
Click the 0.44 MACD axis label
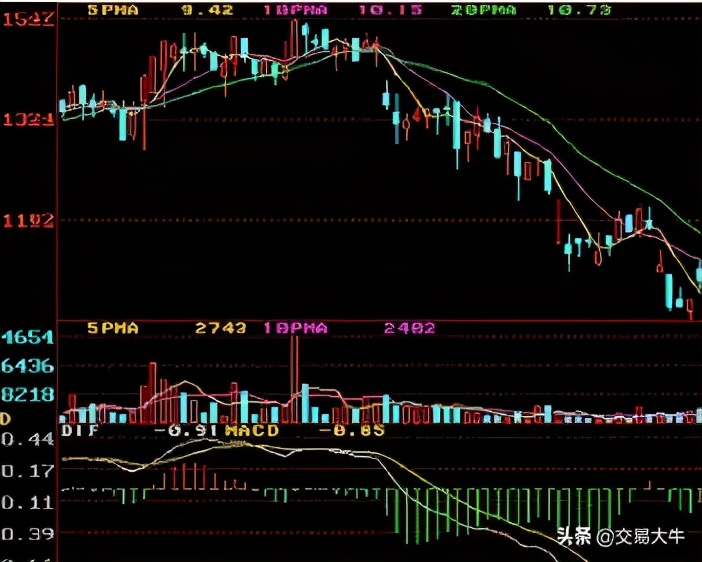click(27, 439)
